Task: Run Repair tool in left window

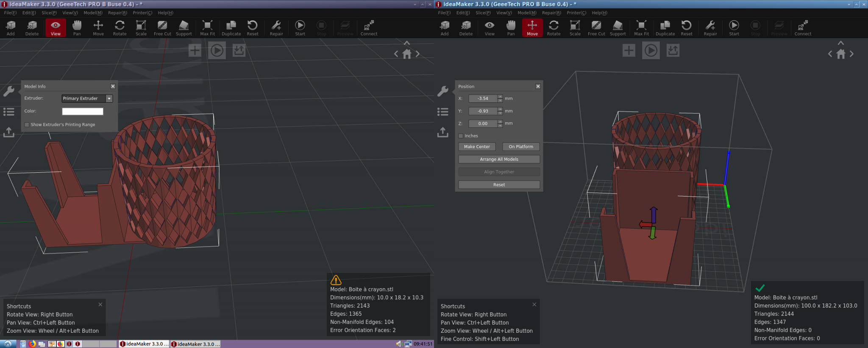Action: [276, 28]
